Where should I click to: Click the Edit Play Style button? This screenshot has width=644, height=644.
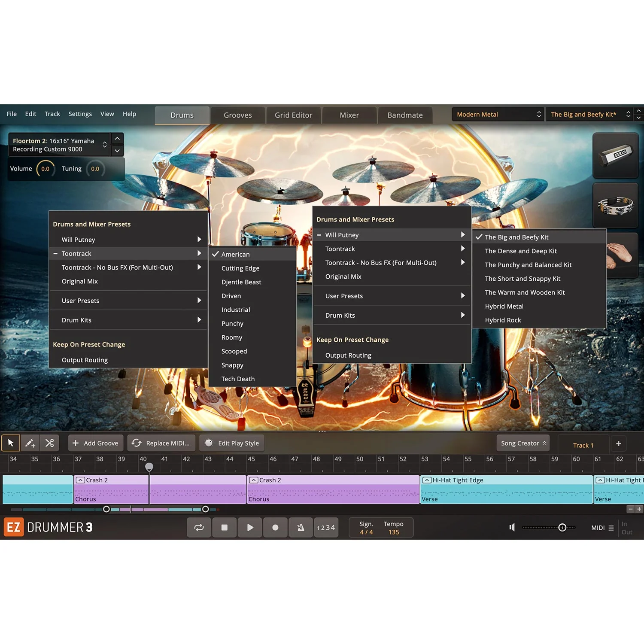[232, 443]
